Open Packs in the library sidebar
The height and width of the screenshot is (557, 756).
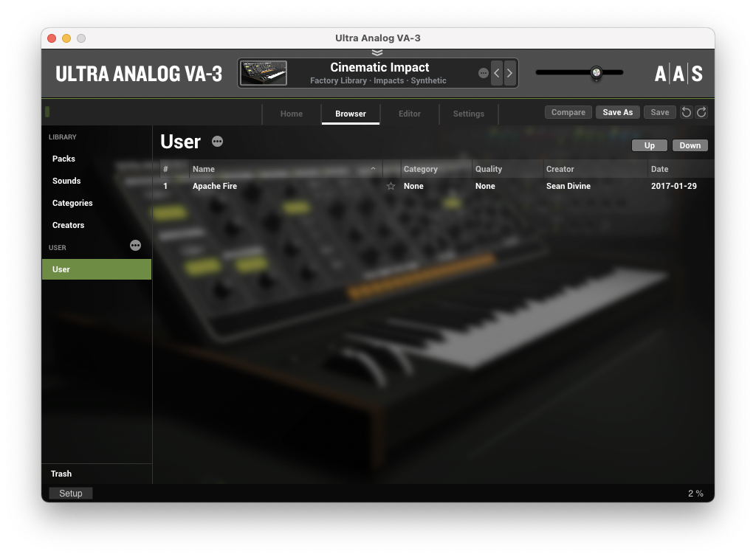tap(63, 159)
